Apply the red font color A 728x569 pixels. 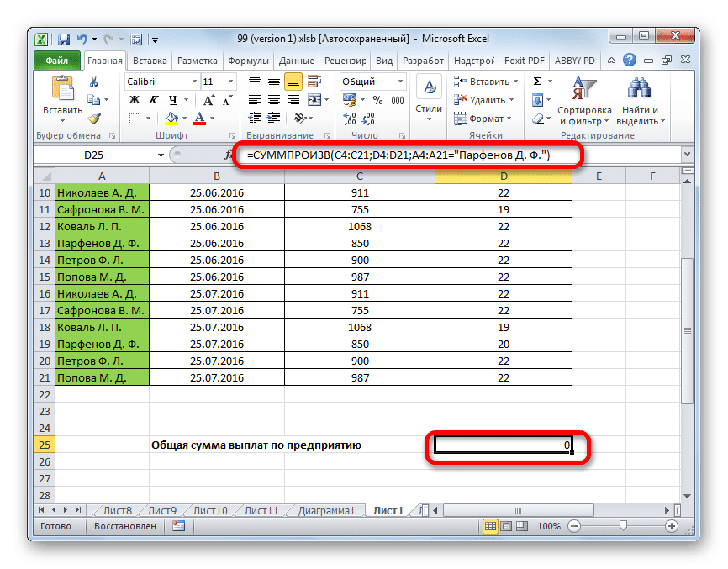[199, 119]
